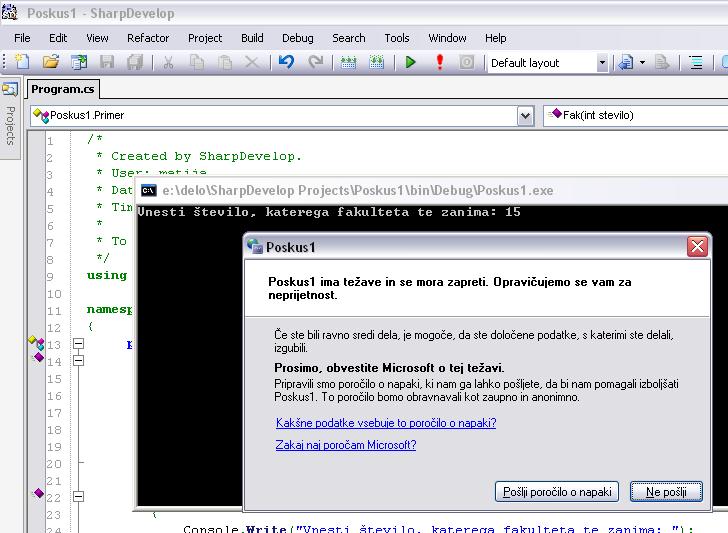Click the Ne pošlji button
The height and width of the screenshot is (533, 728).
tap(666, 492)
